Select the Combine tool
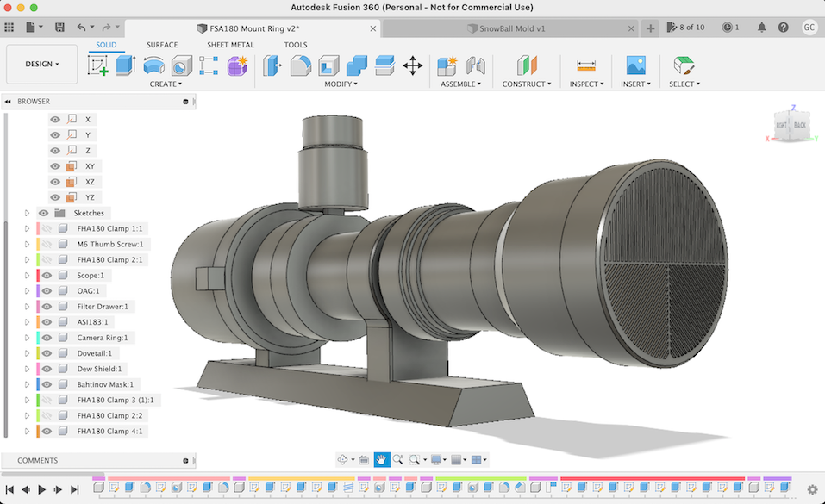Image resolution: width=825 pixels, height=504 pixels. [x=357, y=65]
